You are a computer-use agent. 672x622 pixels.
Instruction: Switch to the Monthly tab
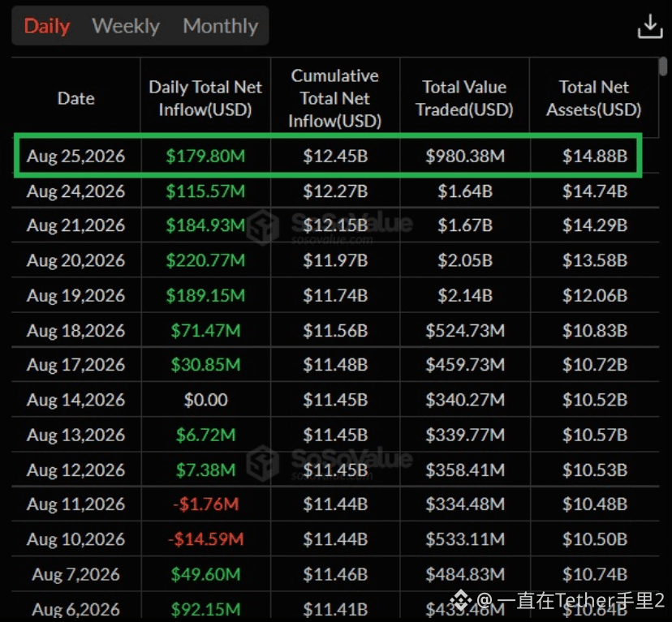[x=220, y=26]
